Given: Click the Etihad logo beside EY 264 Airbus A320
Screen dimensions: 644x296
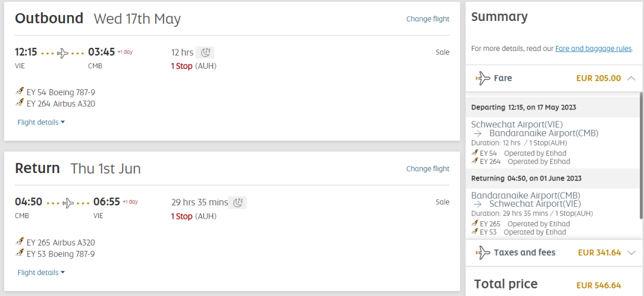Looking at the screenshot, I should 20,103.
